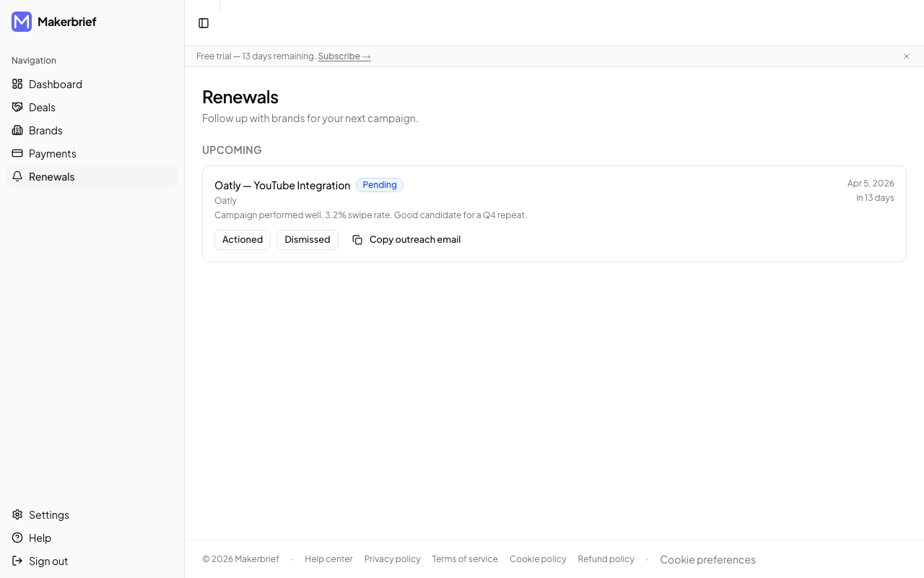Dismiss the Oatly renewal
The width and height of the screenshot is (924, 578).
point(308,239)
